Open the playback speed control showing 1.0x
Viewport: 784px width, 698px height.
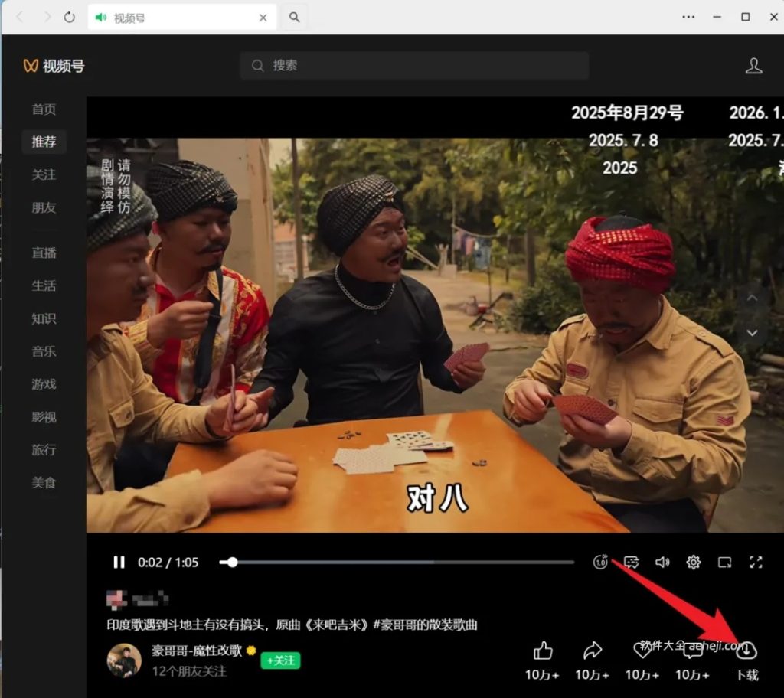pos(600,562)
